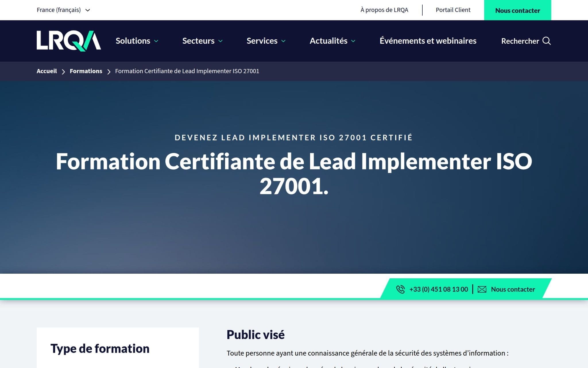The width and height of the screenshot is (588, 368).
Task: Click the main heading Formation Certifiante de Lead Implementer
Action: [x=294, y=174]
